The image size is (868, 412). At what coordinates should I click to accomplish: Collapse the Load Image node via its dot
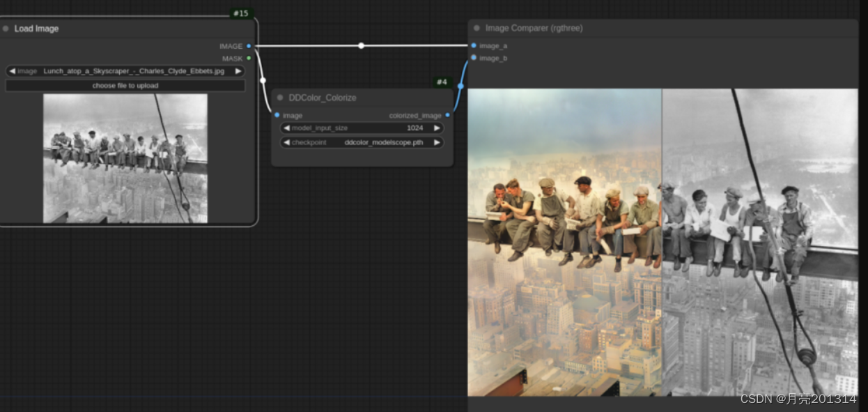tap(6, 29)
